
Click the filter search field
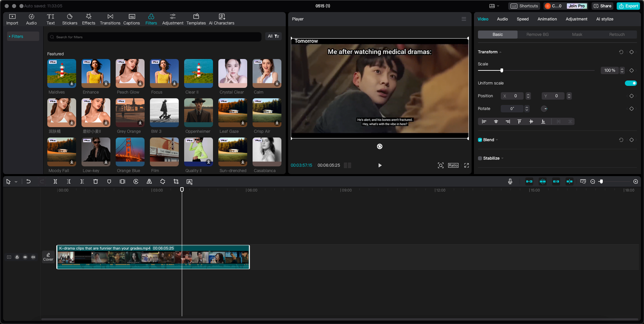[154, 37]
